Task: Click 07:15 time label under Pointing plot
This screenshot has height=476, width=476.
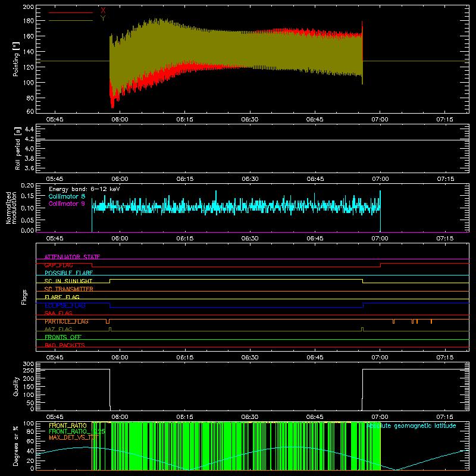Action: click(444, 120)
